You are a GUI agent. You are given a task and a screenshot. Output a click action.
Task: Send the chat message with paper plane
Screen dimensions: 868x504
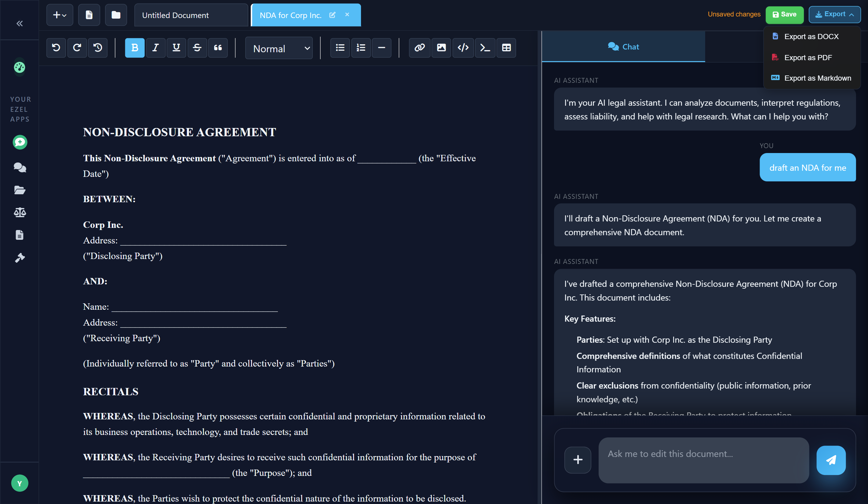pyautogui.click(x=830, y=460)
